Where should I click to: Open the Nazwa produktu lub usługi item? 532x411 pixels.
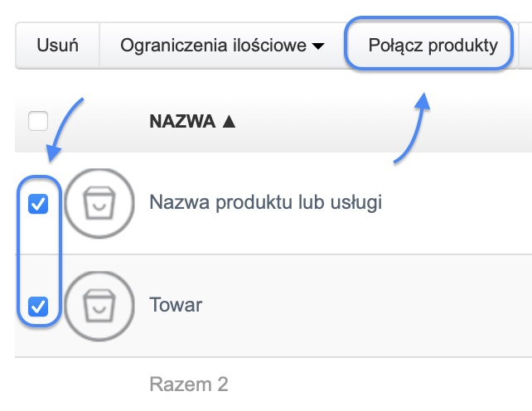pos(266,203)
